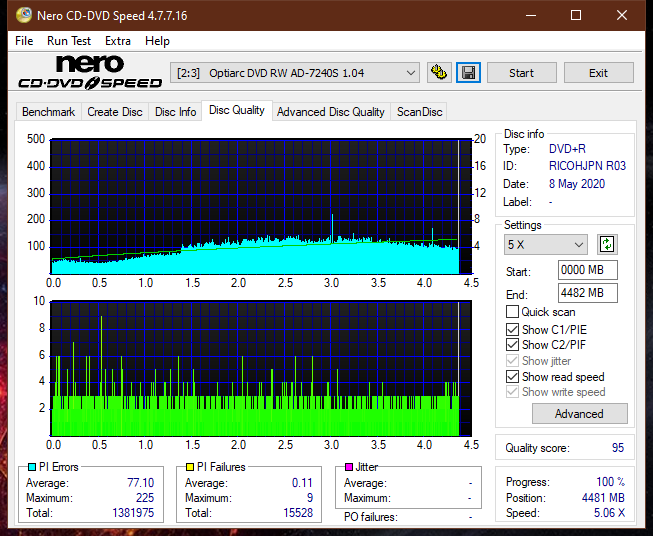The height and width of the screenshot is (536, 653).
Task: Click the Progress value 100 %
Action: (611, 482)
